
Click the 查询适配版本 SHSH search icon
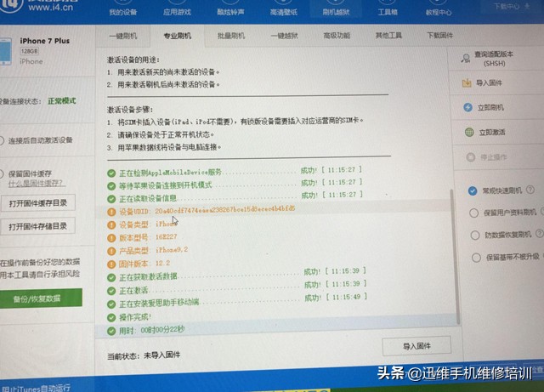[466, 58]
